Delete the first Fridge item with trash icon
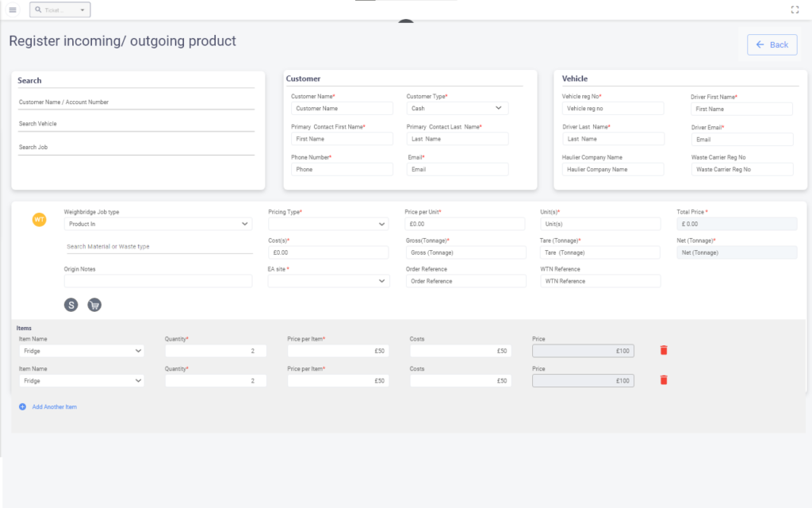 tap(664, 349)
